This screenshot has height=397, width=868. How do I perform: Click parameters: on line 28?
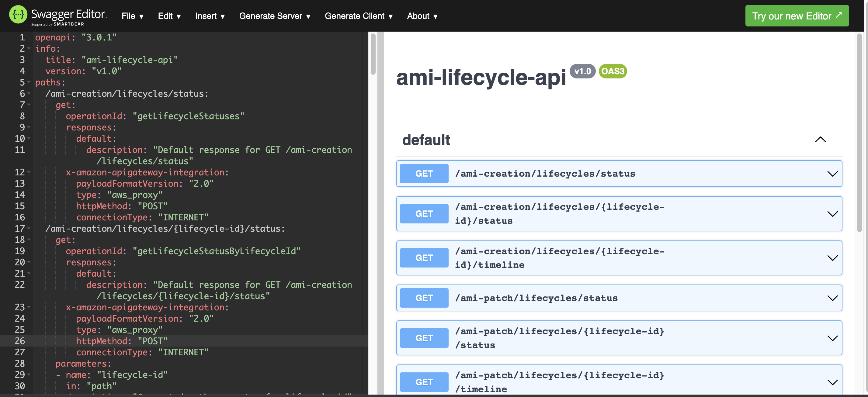click(83, 364)
